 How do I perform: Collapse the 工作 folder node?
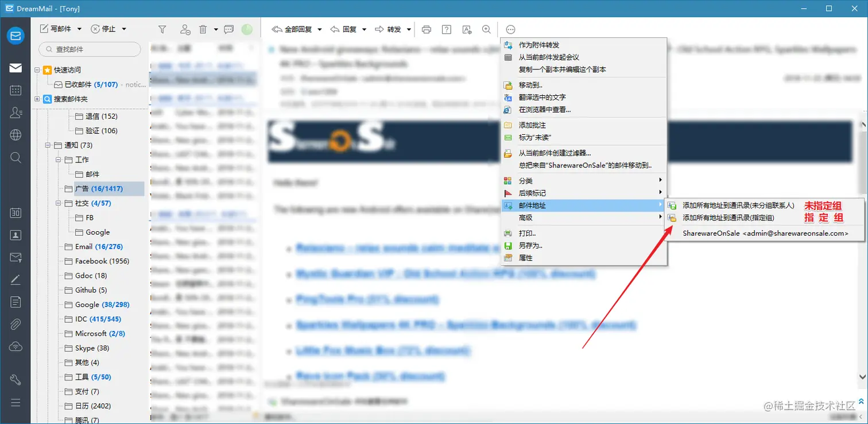click(x=59, y=160)
